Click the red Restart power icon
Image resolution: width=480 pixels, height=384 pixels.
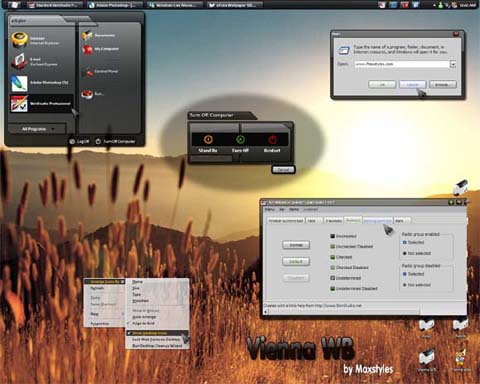[272, 139]
